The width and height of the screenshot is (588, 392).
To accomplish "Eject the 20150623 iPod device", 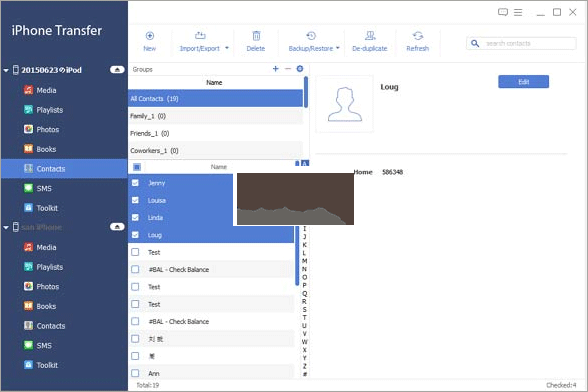I will click(117, 70).
